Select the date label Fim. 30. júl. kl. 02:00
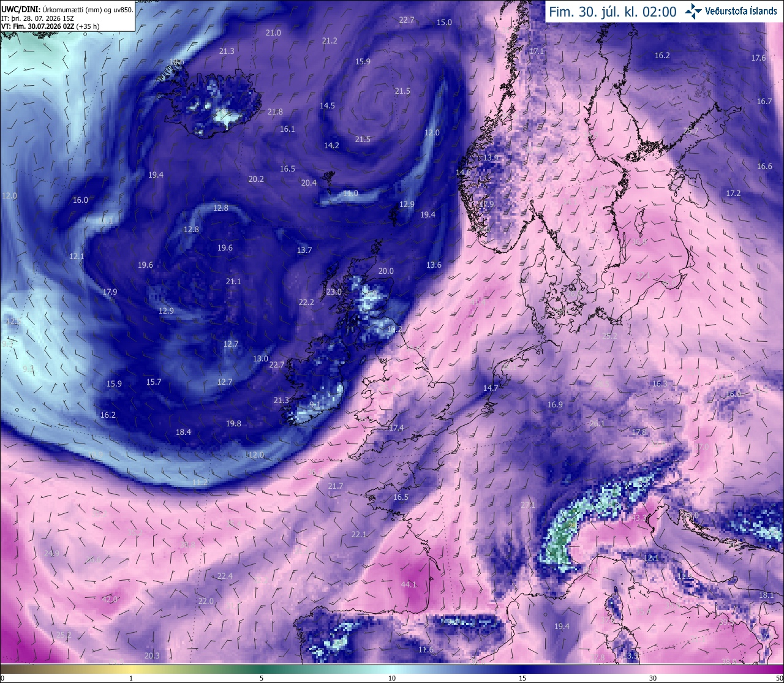Image resolution: width=784 pixels, height=683 pixels. tap(612, 12)
